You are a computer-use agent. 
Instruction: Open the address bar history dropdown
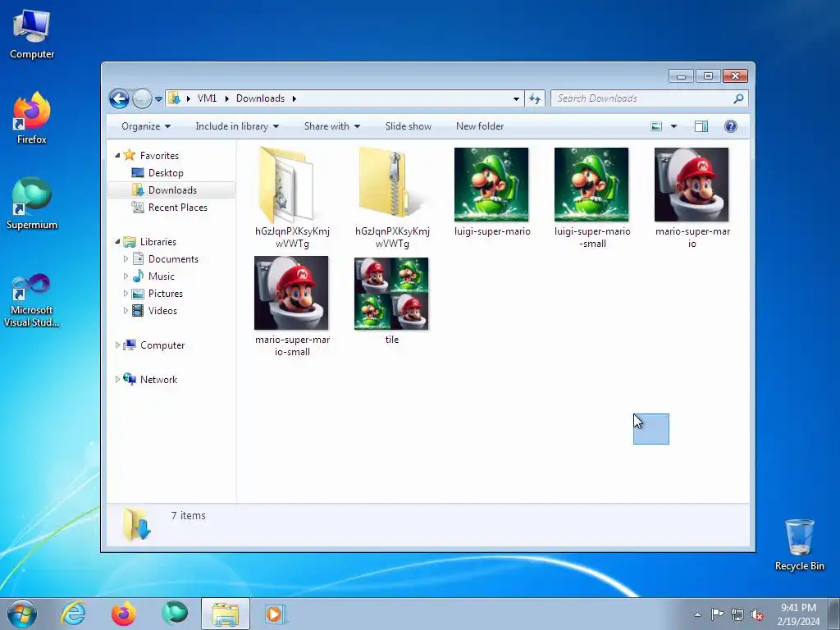[516, 98]
